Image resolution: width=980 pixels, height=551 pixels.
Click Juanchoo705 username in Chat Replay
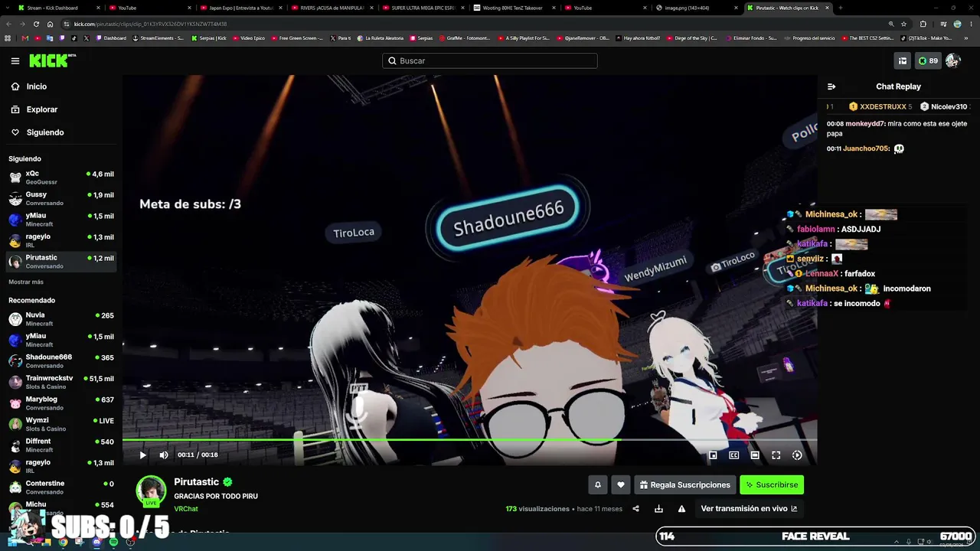point(866,148)
